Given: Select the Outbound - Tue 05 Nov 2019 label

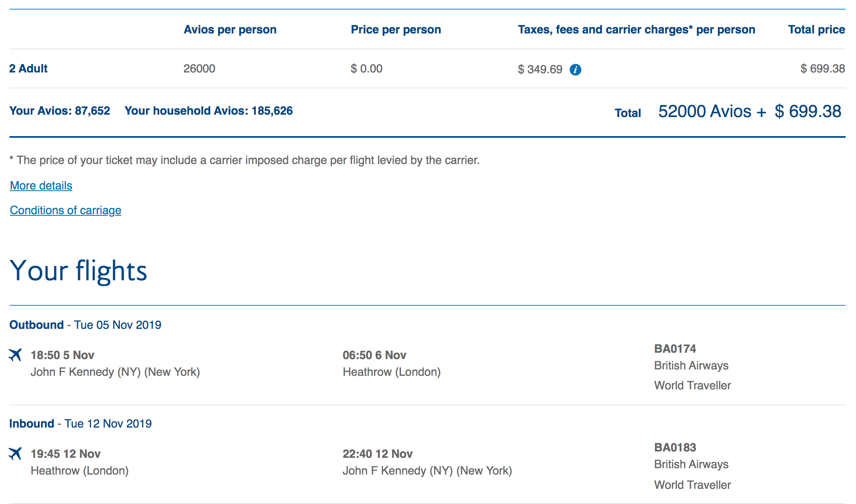Looking at the screenshot, I should click(x=85, y=325).
